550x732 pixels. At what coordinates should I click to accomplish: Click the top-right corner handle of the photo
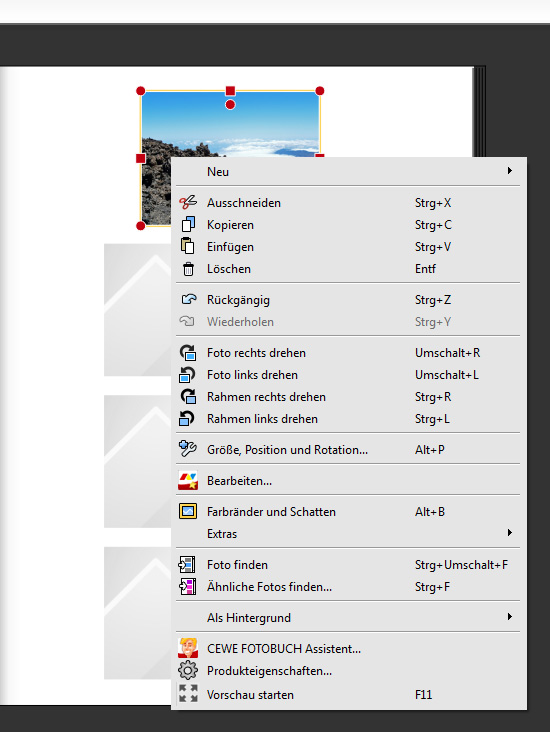319,91
